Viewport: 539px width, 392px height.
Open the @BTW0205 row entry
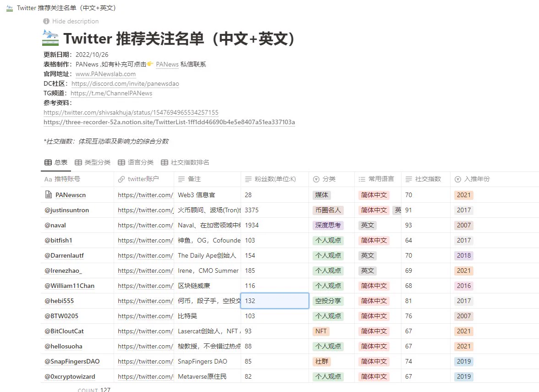[61, 316]
